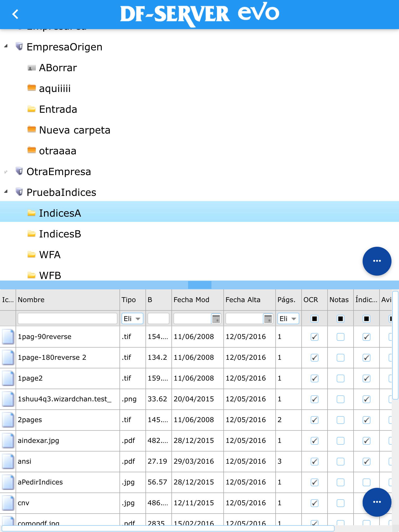
Task: Click the IndicesB folder icon
Action: click(x=31, y=234)
